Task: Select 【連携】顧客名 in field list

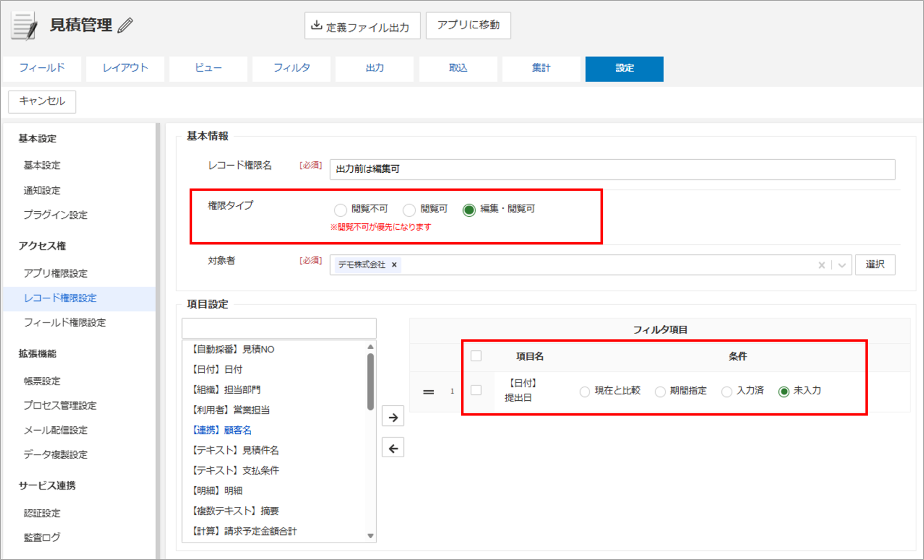Action: click(274, 430)
